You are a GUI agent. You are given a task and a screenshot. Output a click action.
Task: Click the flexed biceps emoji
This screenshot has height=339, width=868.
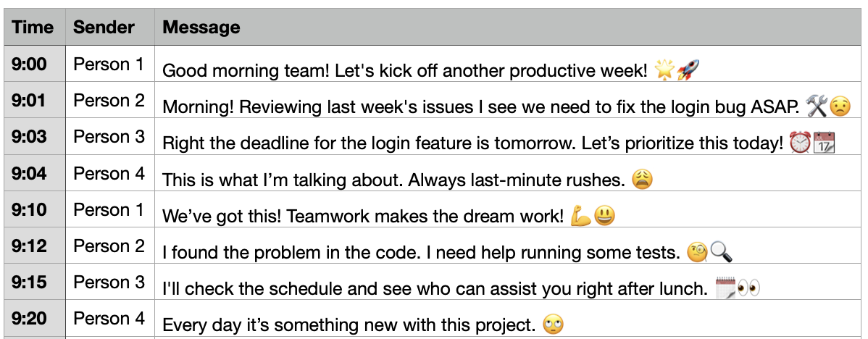pyautogui.click(x=580, y=216)
